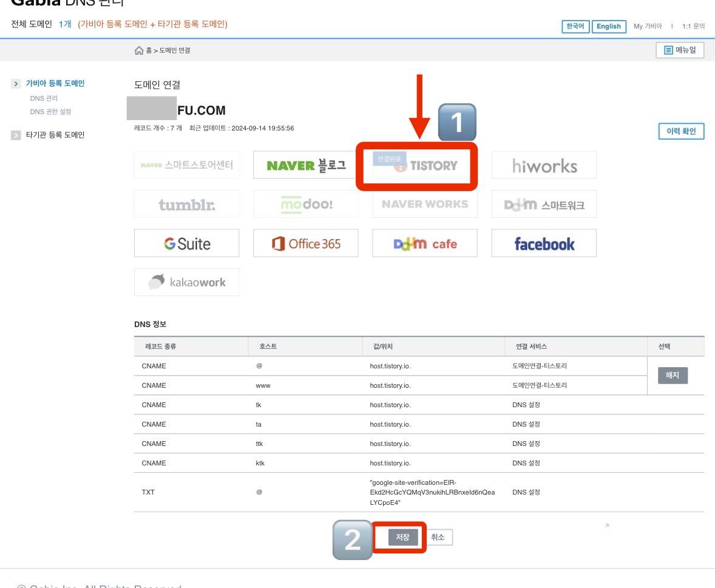Expand 타기관 등록 도메인 section arrow
The height and width of the screenshot is (588, 715).
16,135
